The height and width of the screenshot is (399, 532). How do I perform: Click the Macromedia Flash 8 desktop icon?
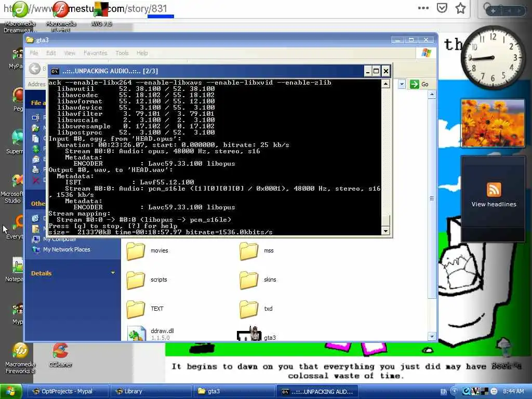(x=60, y=9)
